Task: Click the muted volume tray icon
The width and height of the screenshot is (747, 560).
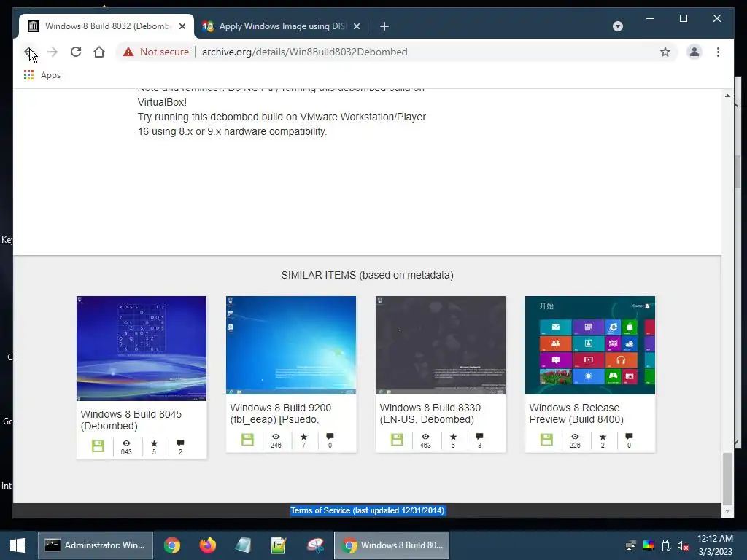Action: [x=683, y=545]
